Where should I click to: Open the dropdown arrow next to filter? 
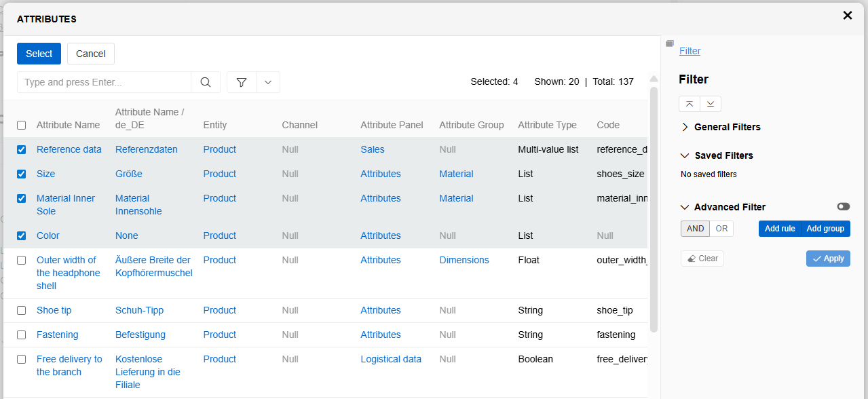pos(268,82)
